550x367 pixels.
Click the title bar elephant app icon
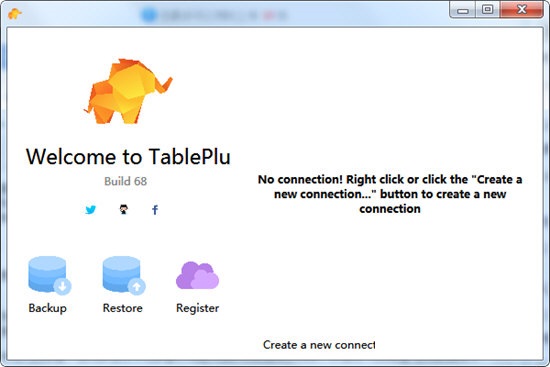coord(14,14)
